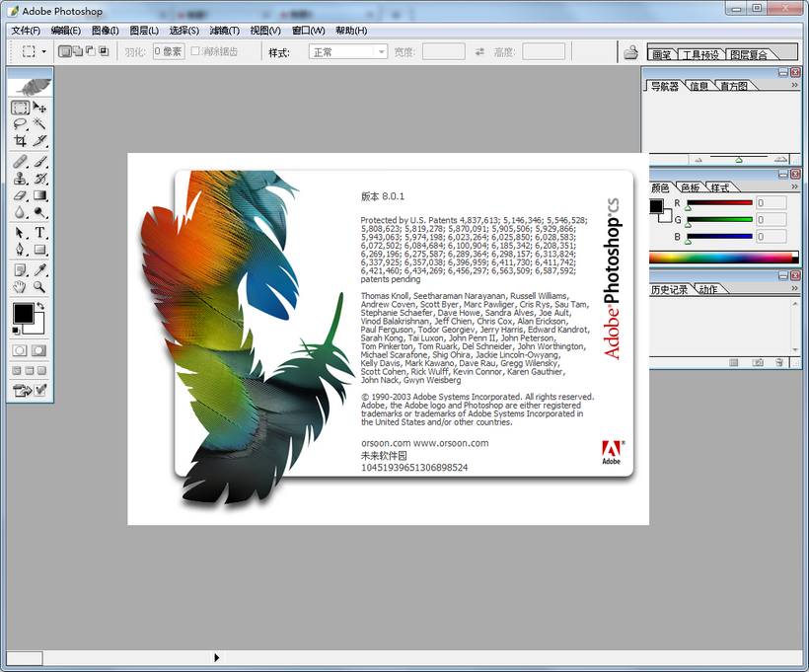
Task: Click the 羽化 feather input field
Action: point(168,51)
